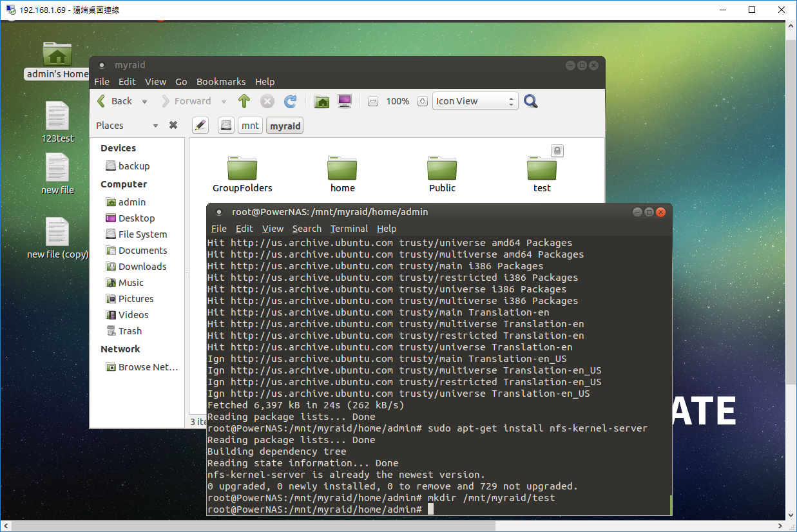
Task: Select the myraid path button
Action: pyautogui.click(x=284, y=125)
